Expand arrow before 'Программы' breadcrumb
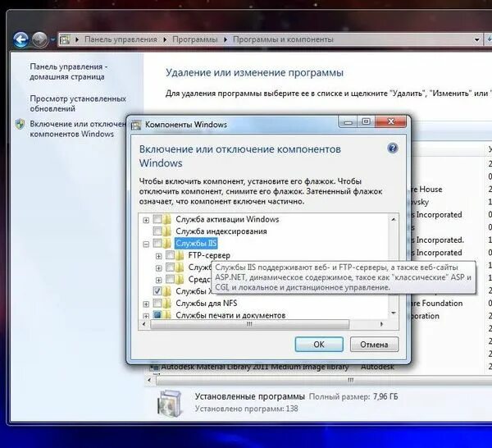The image size is (492, 448). (x=165, y=40)
